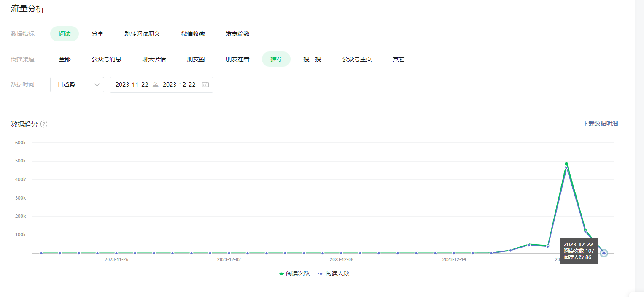Click the 100k y-axis label
This screenshot has height=297, width=644.
point(20,235)
